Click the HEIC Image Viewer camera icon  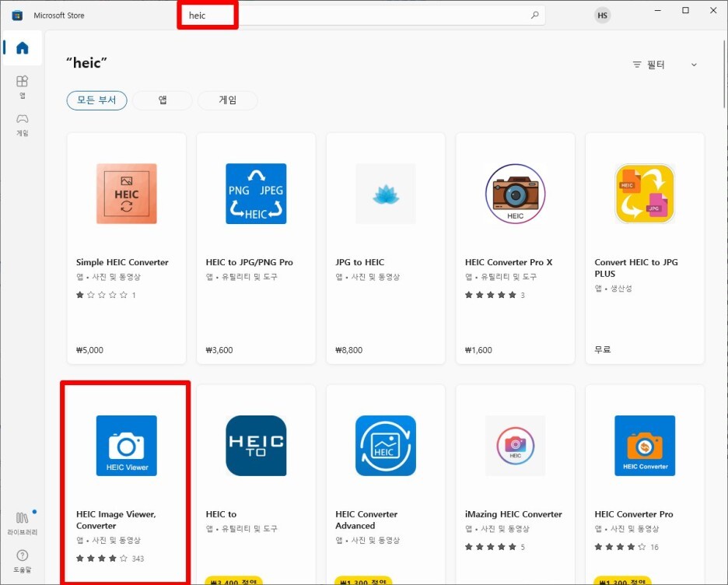pyautogui.click(x=126, y=446)
